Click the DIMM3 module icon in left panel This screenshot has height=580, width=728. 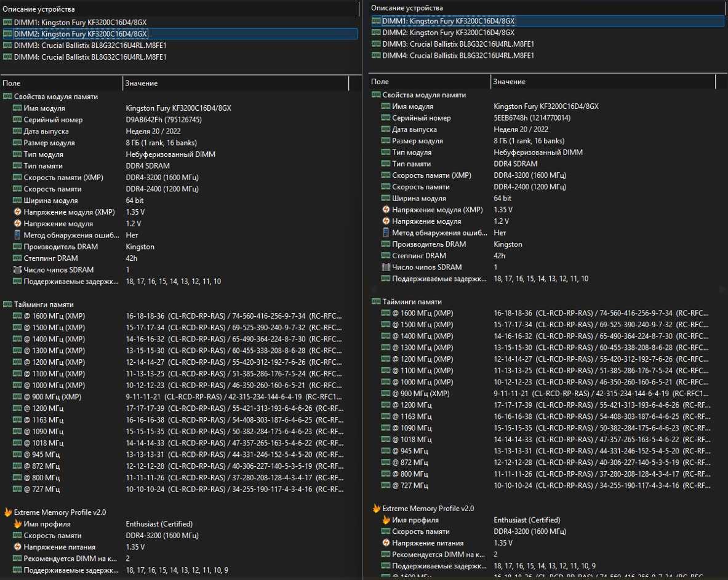pos(7,45)
